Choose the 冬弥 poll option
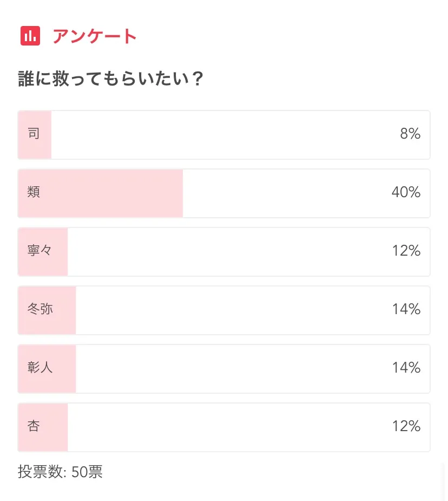The height and width of the screenshot is (501, 448). coord(224,310)
